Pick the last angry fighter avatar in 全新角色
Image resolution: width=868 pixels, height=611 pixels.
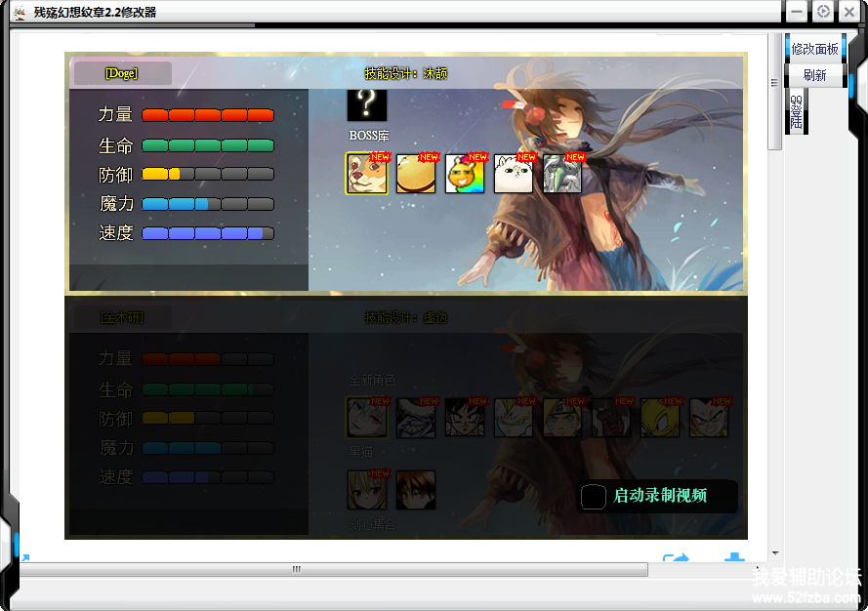coord(709,418)
